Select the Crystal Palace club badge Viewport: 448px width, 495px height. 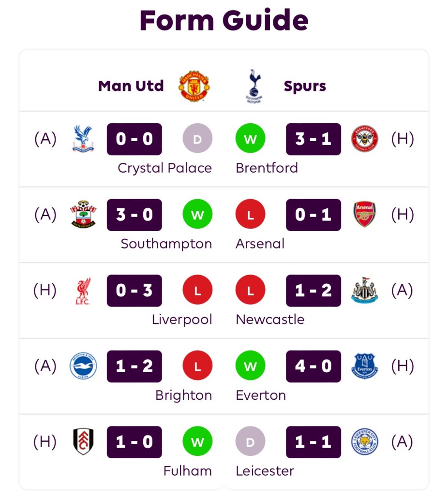[83, 139]
